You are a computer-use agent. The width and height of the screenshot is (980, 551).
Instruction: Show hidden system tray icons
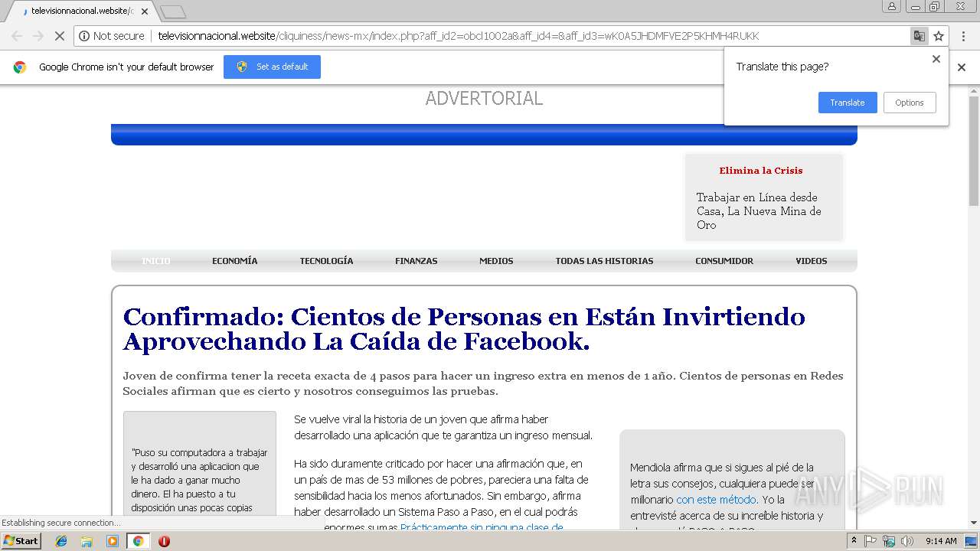click(x=854, y=541)
